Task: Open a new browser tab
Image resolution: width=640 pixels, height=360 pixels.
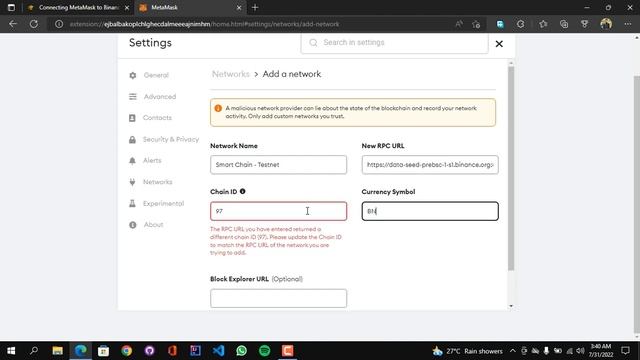Action: click(x=255, y=7)
